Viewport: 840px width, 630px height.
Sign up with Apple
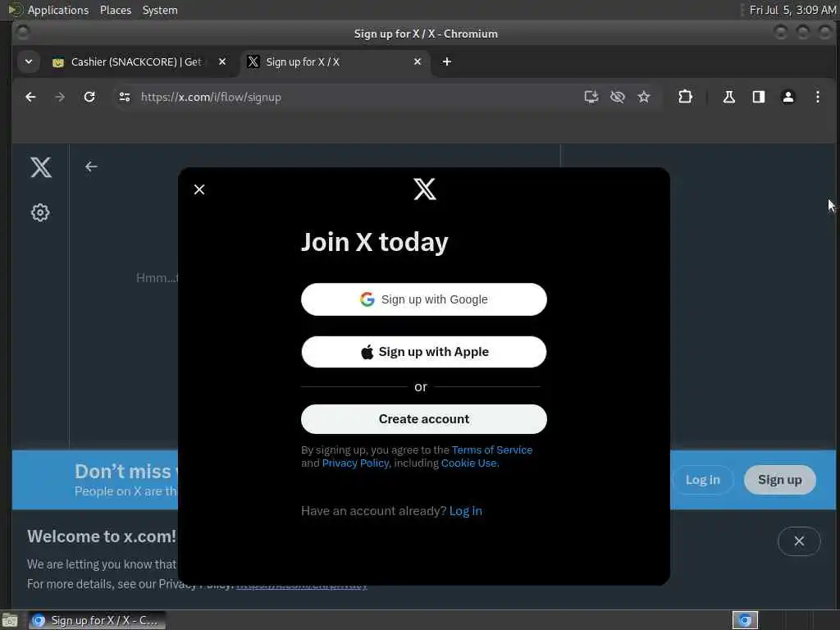(x=424, y=352)
